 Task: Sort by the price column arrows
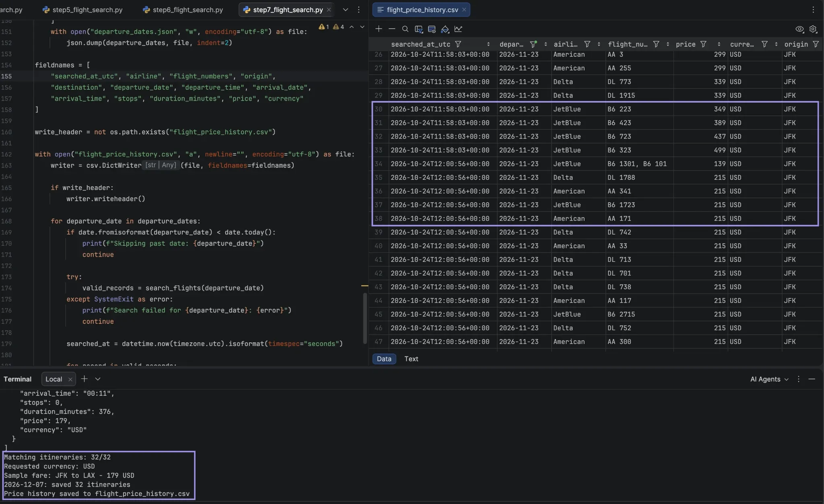point(719,44)
